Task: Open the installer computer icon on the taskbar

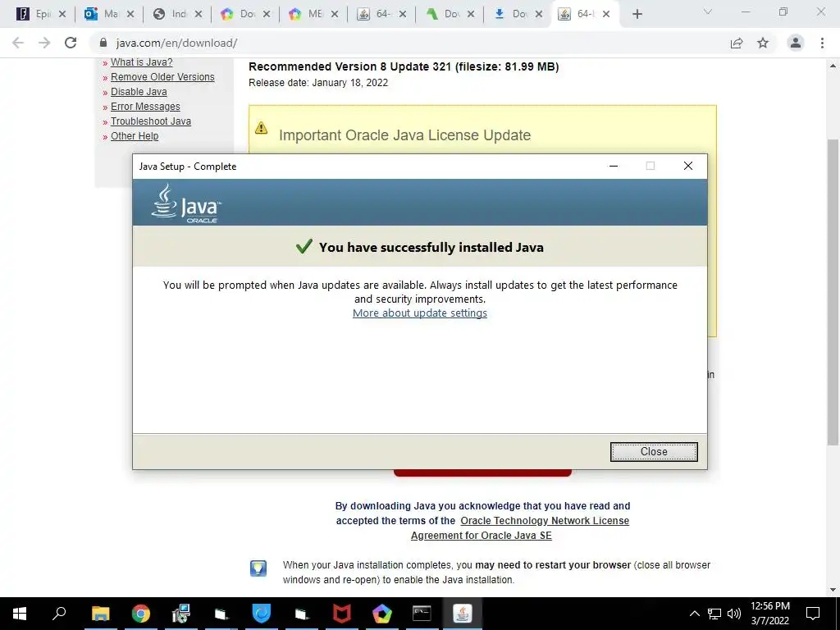Action: (181, 614)
